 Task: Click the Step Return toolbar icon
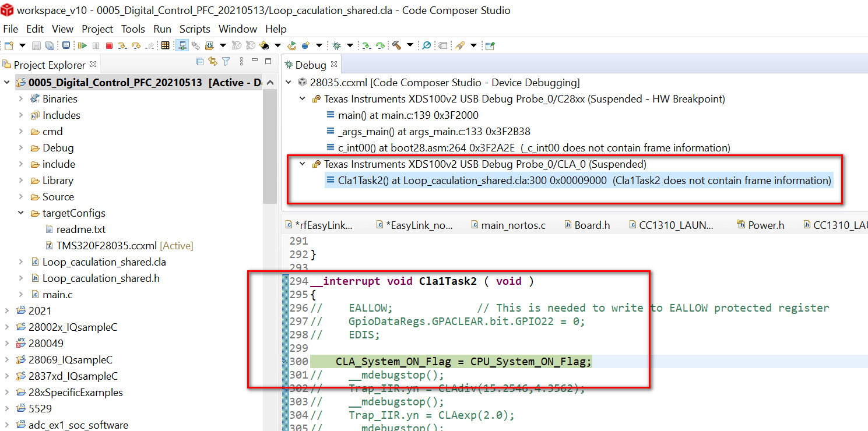pos(150,45)
